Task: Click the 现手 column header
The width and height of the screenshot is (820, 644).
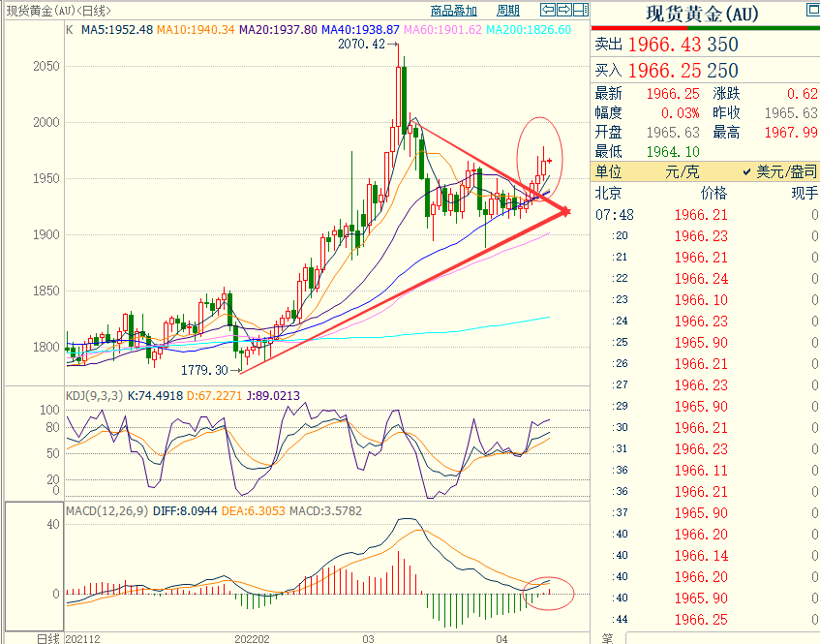Action: [805, 194]
